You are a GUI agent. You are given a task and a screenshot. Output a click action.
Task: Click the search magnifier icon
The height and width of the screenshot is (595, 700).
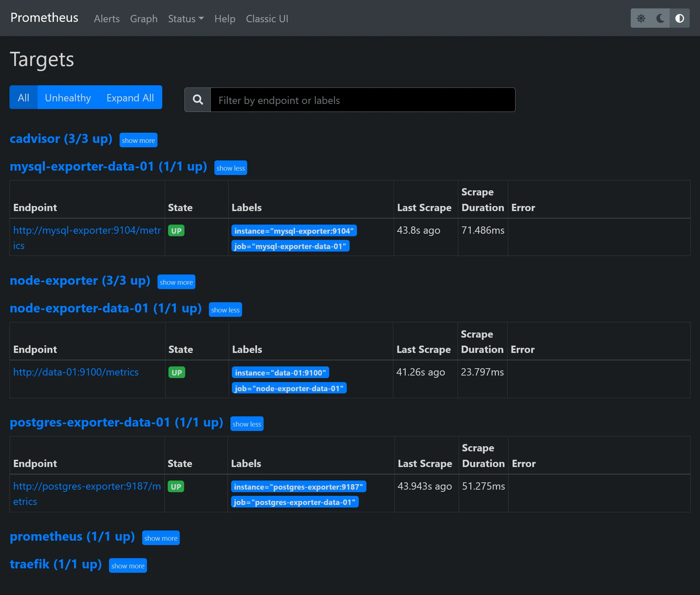pos(198,100)
